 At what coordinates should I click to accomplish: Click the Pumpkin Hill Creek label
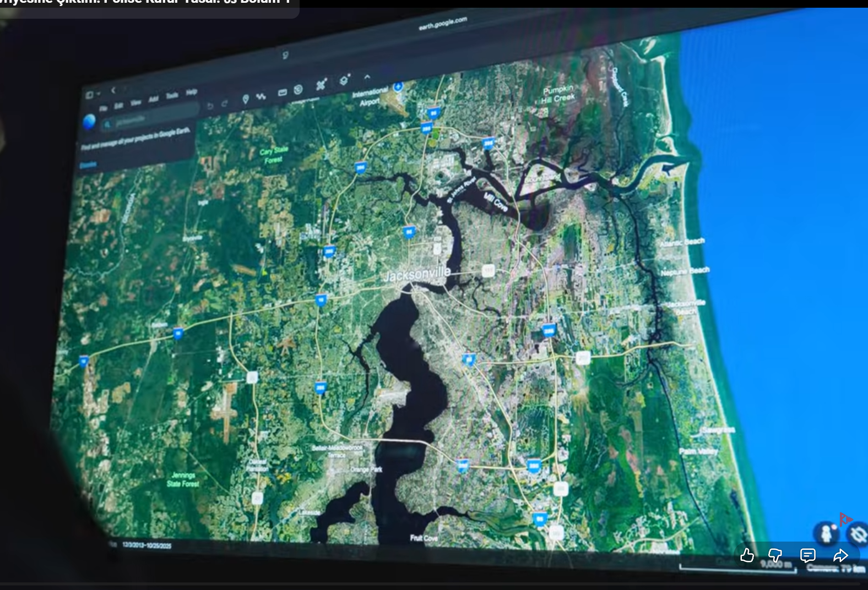[558, 94]
